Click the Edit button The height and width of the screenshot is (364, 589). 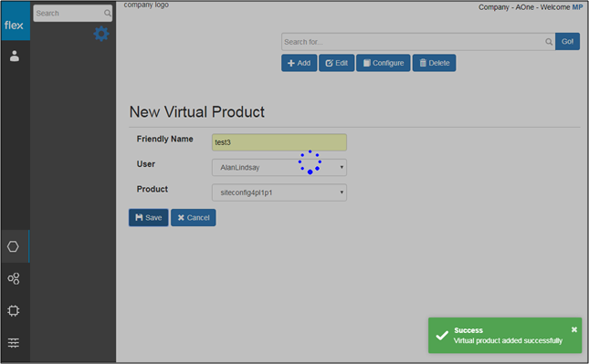(x=337, y=63)
